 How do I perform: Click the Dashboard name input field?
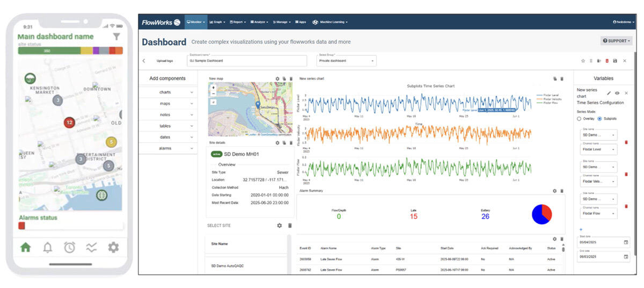tap(247, 61)
